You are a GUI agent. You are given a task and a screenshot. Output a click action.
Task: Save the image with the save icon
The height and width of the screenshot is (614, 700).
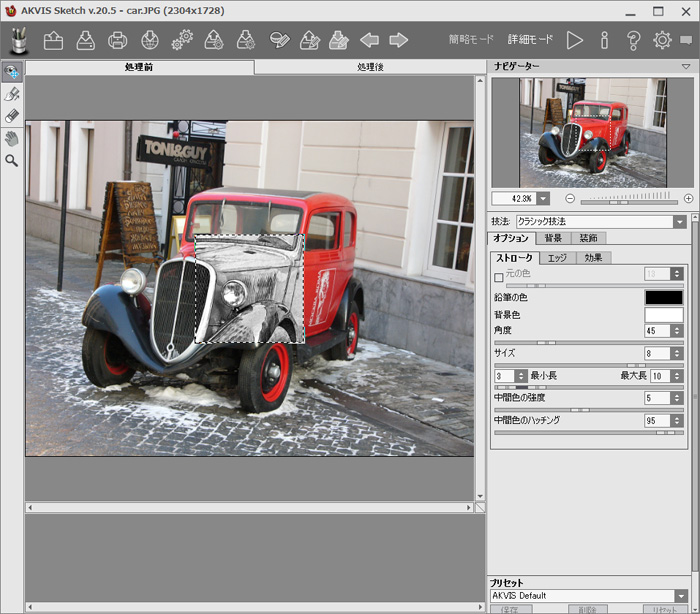point(85,40)
